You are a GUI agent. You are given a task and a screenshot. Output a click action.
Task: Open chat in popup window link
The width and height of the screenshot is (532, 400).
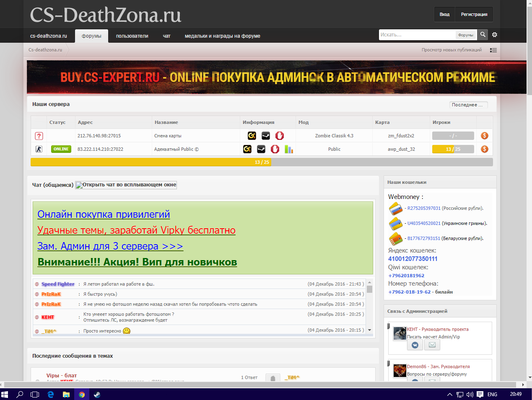pyautogui.click(x=126, y=185)
